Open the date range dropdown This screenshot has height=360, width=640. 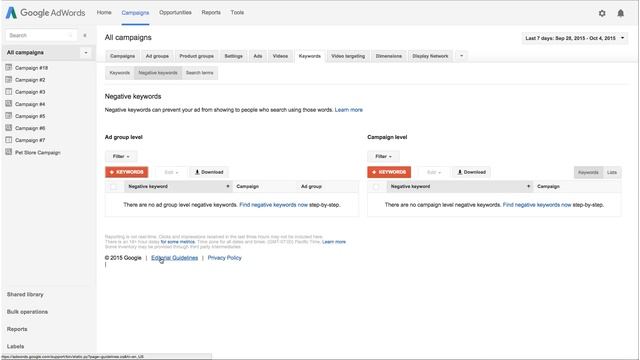[x=575, y=38]
